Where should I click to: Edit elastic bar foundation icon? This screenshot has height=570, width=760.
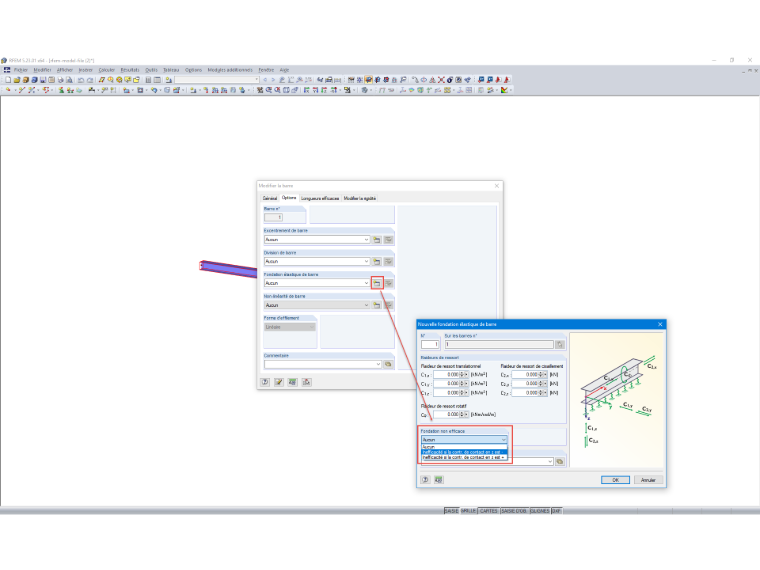388,283
